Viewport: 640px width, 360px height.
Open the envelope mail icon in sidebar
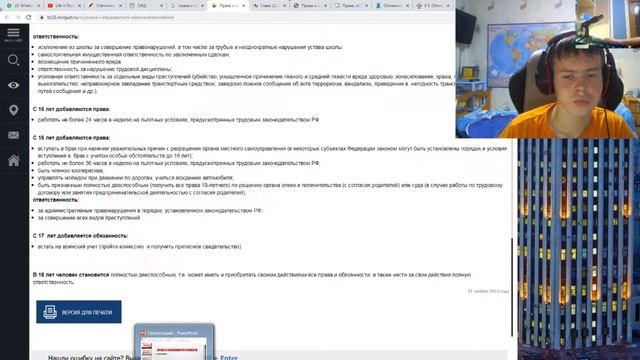coord(13,135)
